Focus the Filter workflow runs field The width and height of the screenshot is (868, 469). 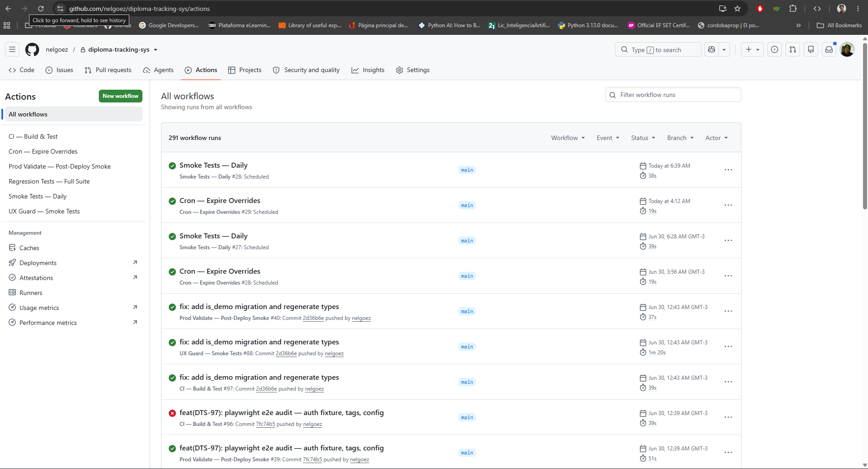pos(673,95)
